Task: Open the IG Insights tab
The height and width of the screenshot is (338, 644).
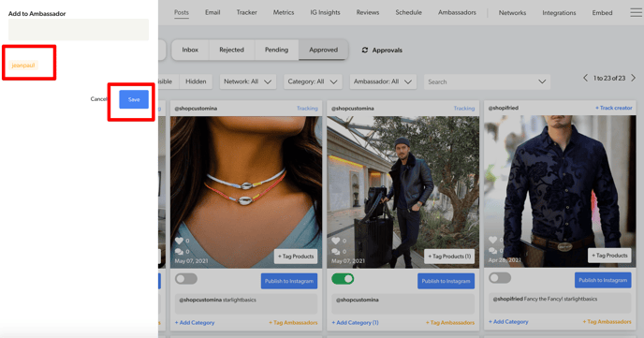Action: (x=325, y=13)
